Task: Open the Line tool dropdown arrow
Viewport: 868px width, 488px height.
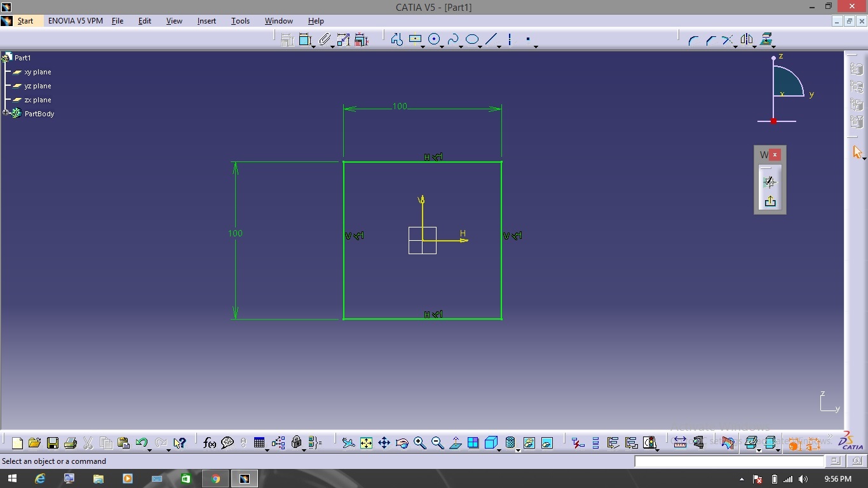Action: (x=499, y=46)
